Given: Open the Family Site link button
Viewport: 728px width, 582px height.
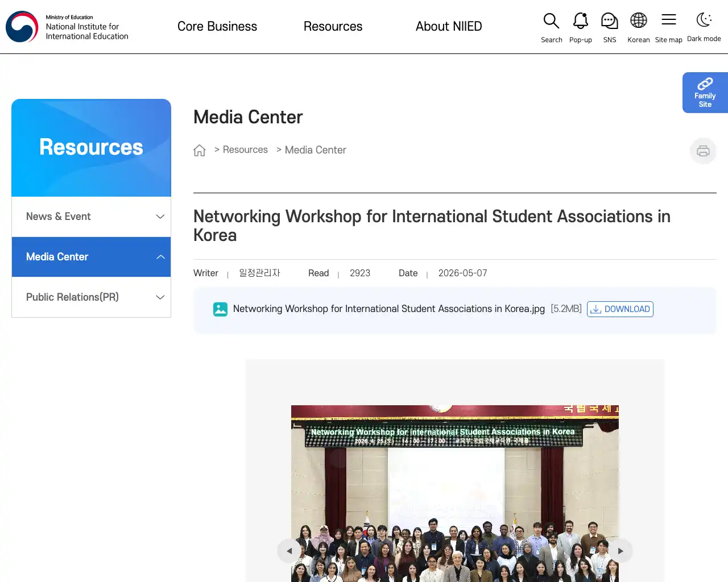Looking at the screenshot, I should coord(705,93).
